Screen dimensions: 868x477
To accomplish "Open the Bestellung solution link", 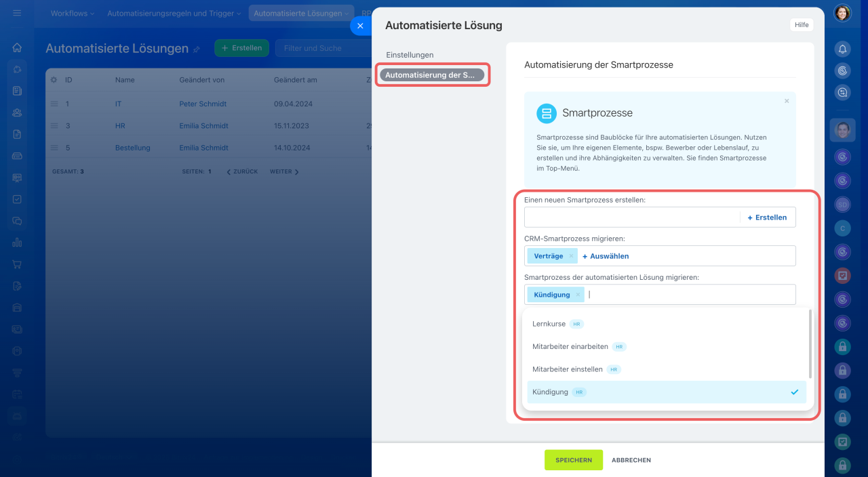I will [133, 148].
